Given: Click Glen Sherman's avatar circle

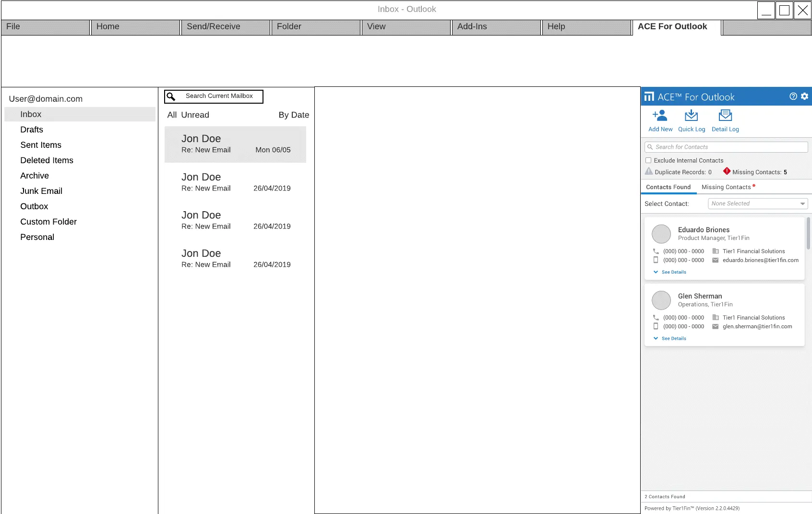Looking at the screenshot, I should click(x=661, y=300).
